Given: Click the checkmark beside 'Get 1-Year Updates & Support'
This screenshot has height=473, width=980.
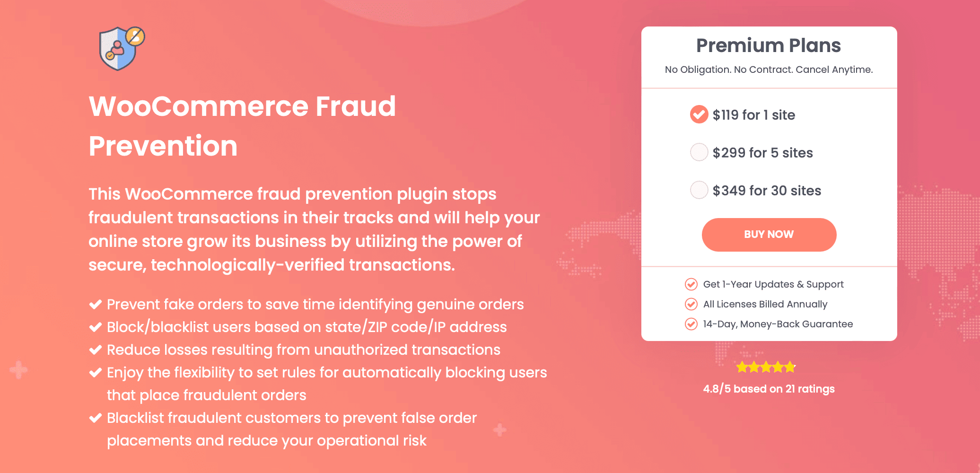Looking at the screenshot, I should point(691,284).
